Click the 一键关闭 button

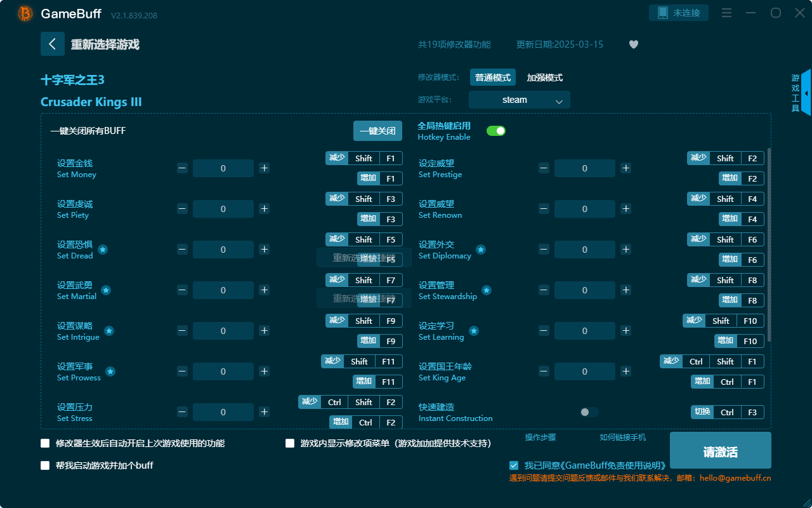coord(379,130)
